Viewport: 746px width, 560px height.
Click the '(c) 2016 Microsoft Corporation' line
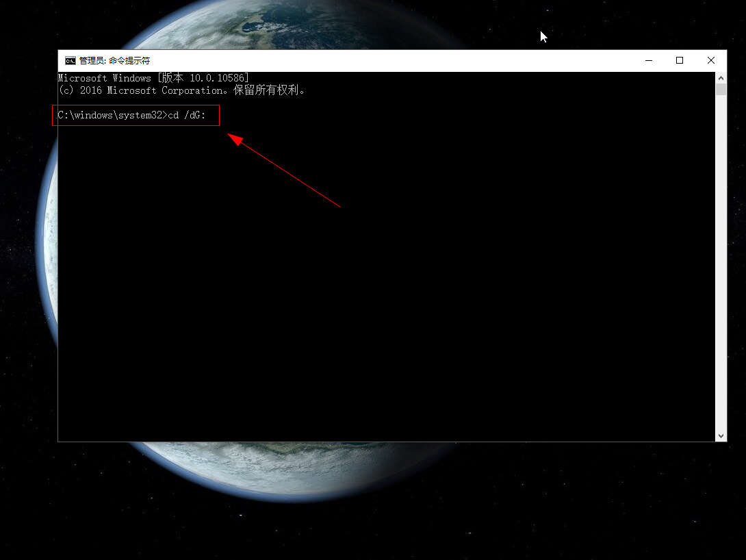[x=181, y=90]
